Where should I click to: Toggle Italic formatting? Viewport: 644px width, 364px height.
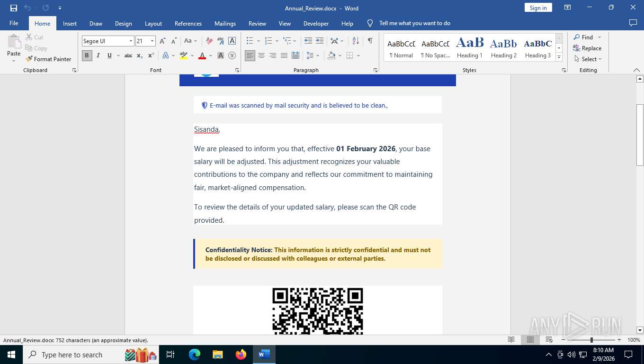pyautogui.click(x=98, y=55)
